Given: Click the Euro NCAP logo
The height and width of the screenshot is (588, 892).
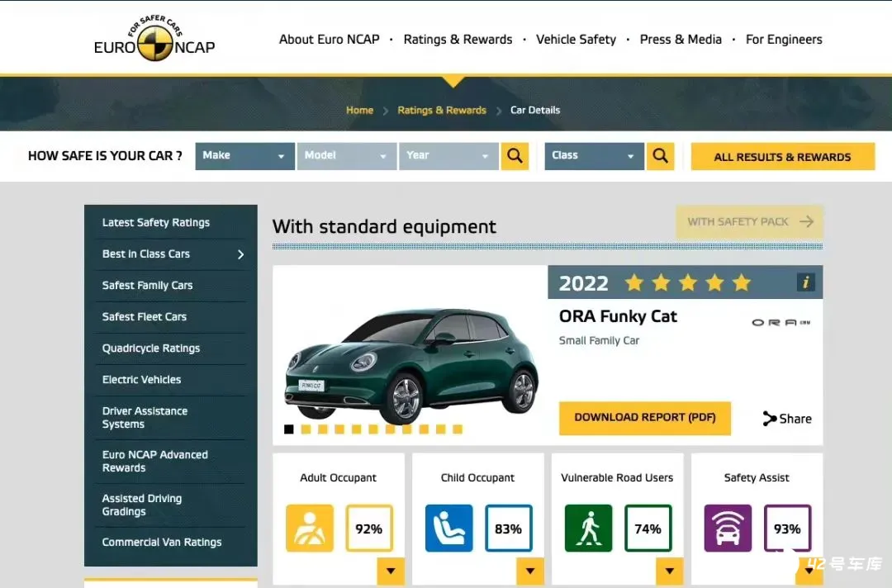Looking at the screenshot, I should (x=154, y=39).
